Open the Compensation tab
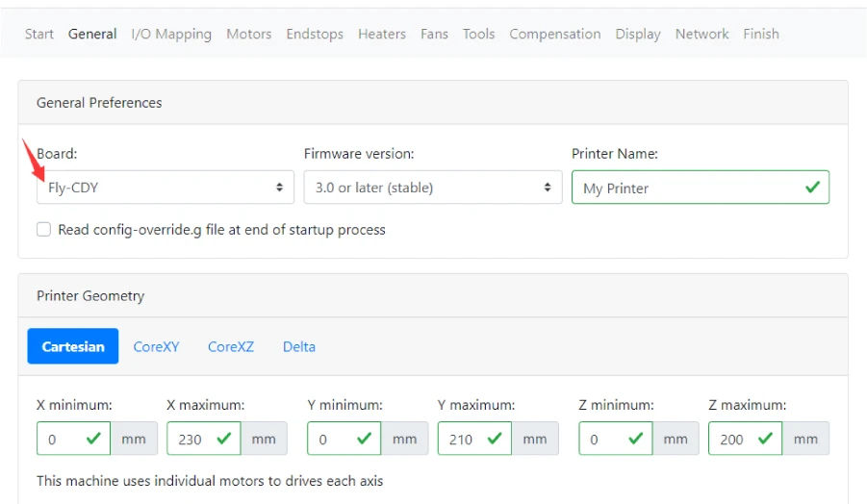 point(555,34)
